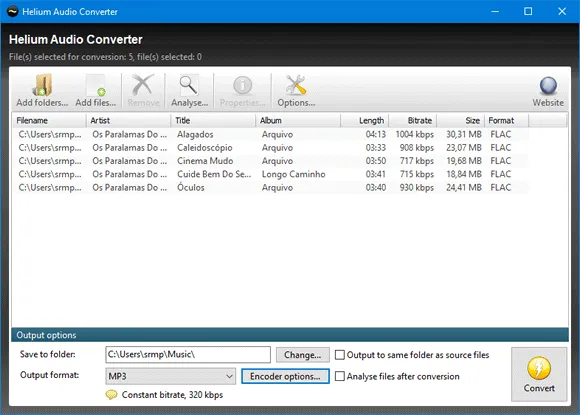Image resolution: width=580 pixels, height=415 pixels.
Task: Open Encoder options... button
Action: point(285,376)
